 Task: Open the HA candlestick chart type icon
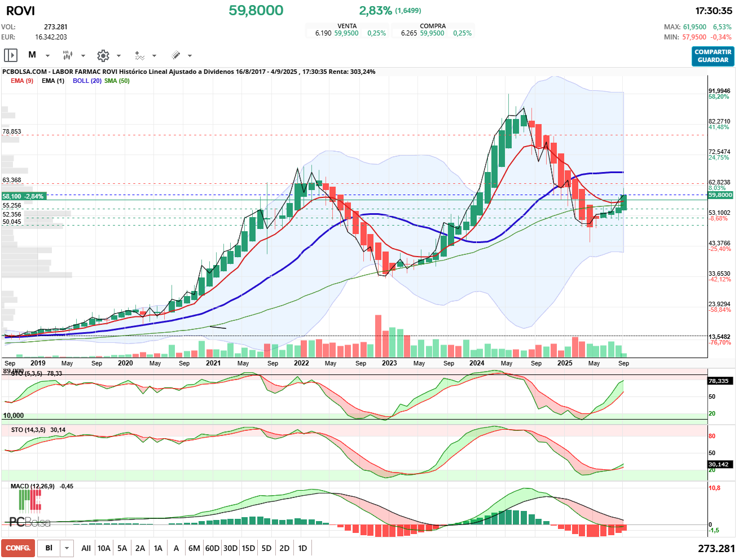tap(67, 55)
